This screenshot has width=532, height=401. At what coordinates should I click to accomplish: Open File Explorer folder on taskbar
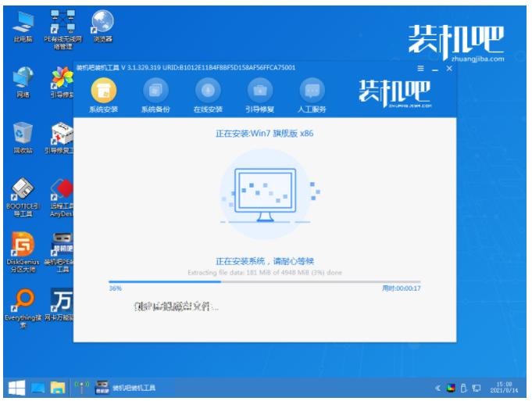(x=58, y=388)
